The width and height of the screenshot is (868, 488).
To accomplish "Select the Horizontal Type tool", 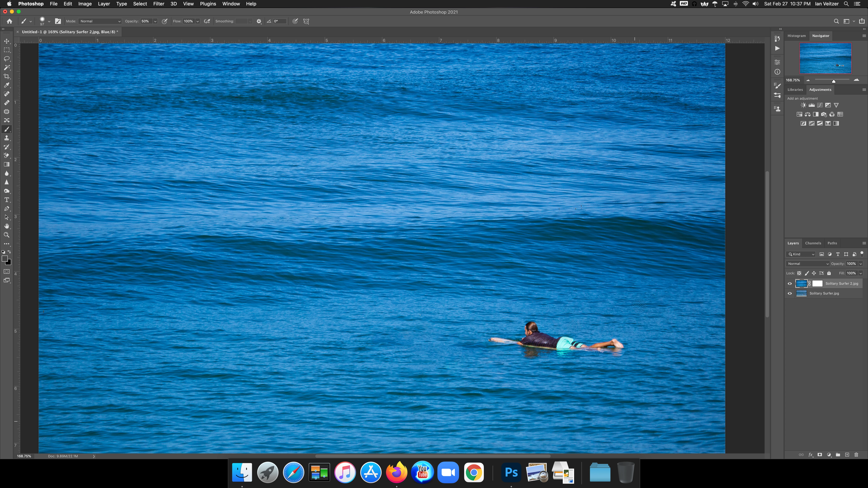I will tap(6, 200).
